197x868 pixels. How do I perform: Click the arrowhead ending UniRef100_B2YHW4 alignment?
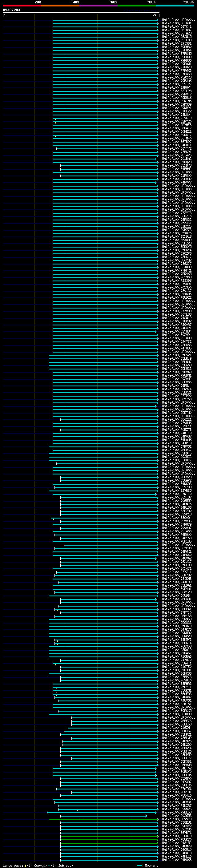tap(155, 332)
